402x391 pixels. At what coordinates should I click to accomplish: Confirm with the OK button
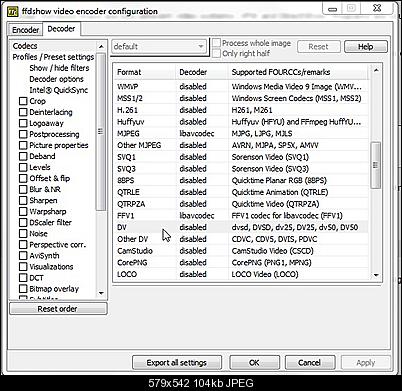tap(254, 363)
